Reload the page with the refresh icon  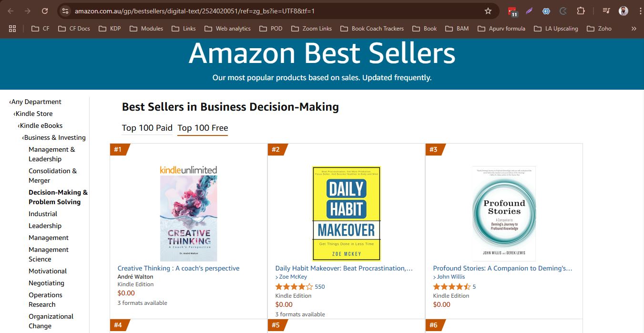click(x=44, y=11)
